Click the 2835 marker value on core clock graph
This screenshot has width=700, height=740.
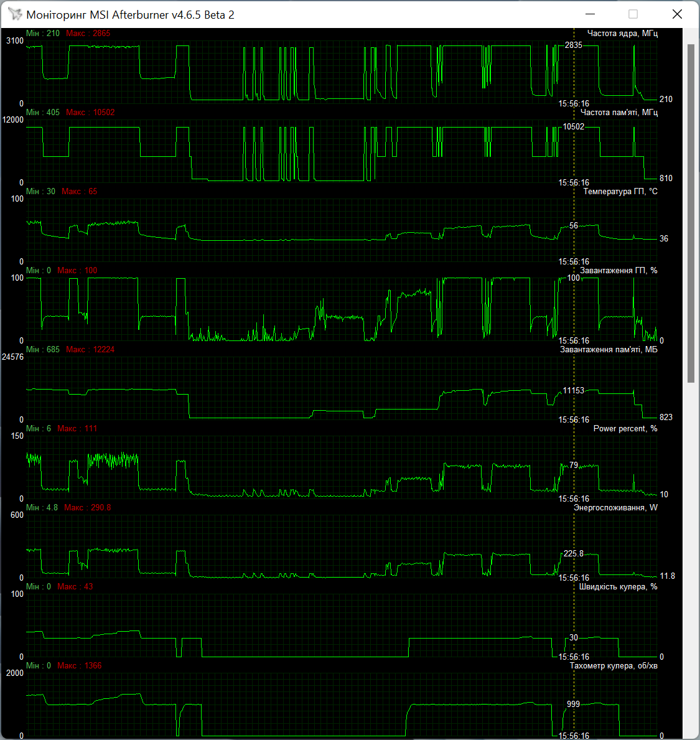574,45
